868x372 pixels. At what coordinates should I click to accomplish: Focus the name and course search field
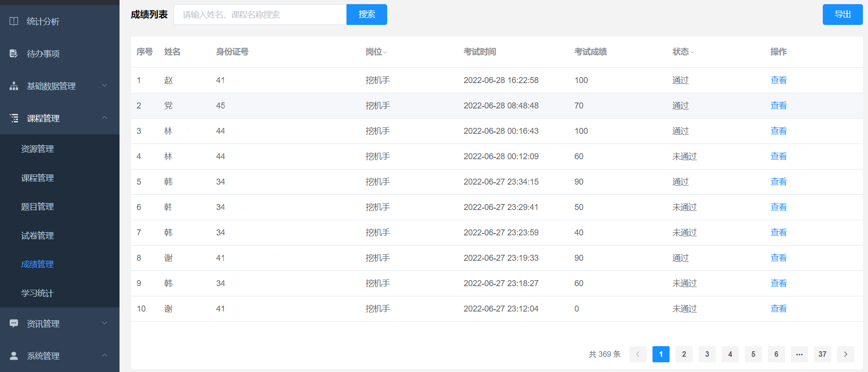[x=260, y=14]
